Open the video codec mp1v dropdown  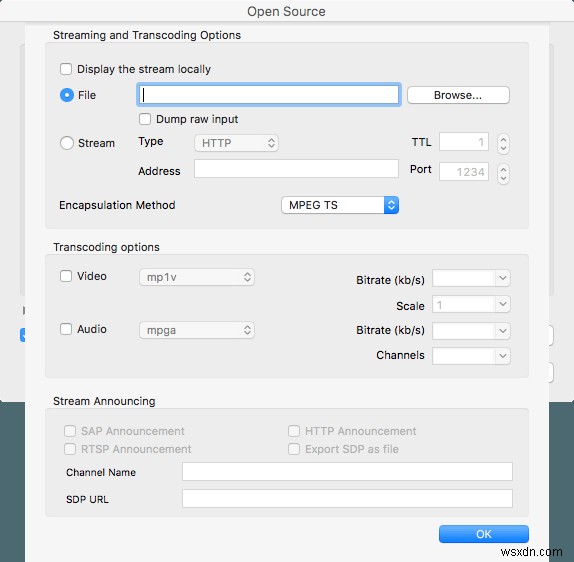pyautogui.click(x=197, y=277)
